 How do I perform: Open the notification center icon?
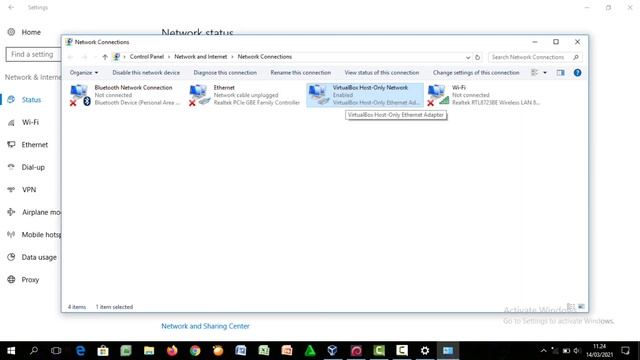point(625,351)
